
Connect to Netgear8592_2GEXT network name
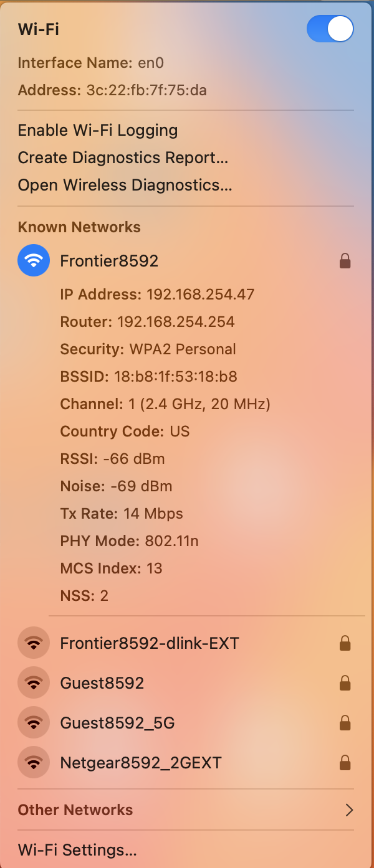click(141, 763)
